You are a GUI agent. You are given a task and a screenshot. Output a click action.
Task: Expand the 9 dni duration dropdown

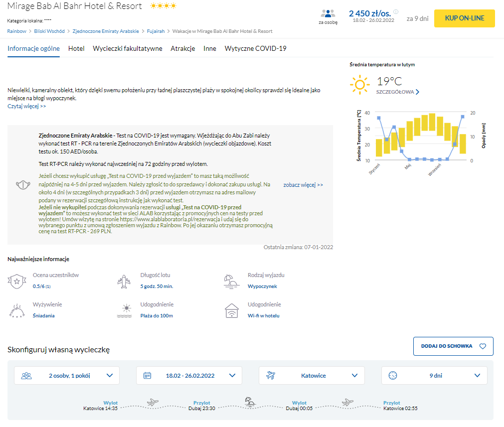point(434,376)
